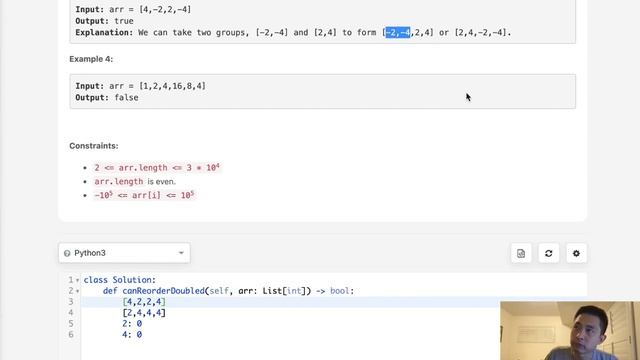The width and height of the screenshot is (640, 360).
Task: Click line number 6 in gutter
Action: coord(71,335)
